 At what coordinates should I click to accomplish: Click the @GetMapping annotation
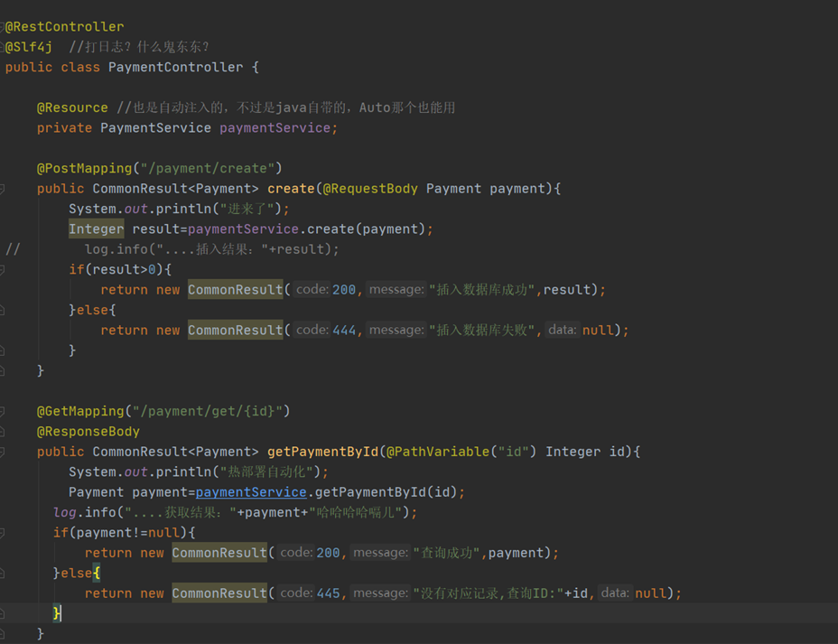coord(80,412)
